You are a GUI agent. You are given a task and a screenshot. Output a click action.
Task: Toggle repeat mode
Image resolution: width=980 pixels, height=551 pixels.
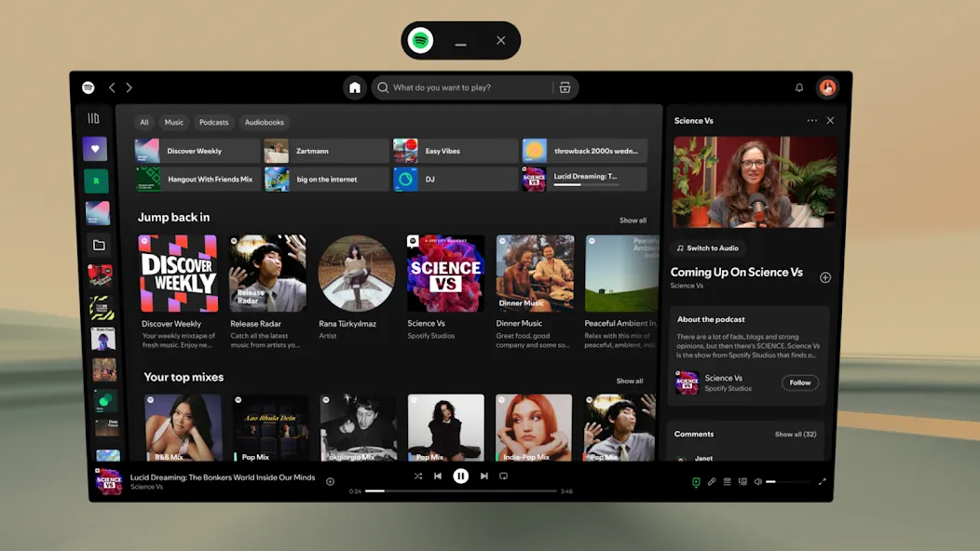click(503, 476)
